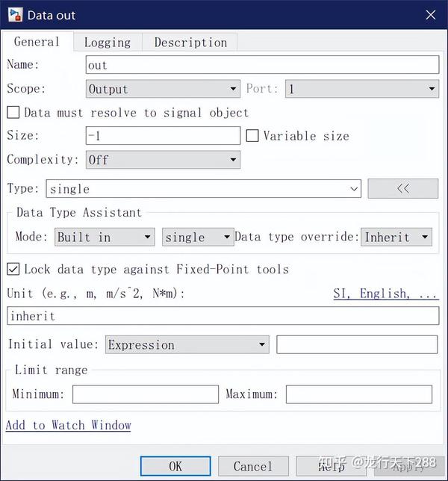Viewport: 448px width, 481px height.
Task: Open the Scope dropdown
Action: [x=163, y=89]
